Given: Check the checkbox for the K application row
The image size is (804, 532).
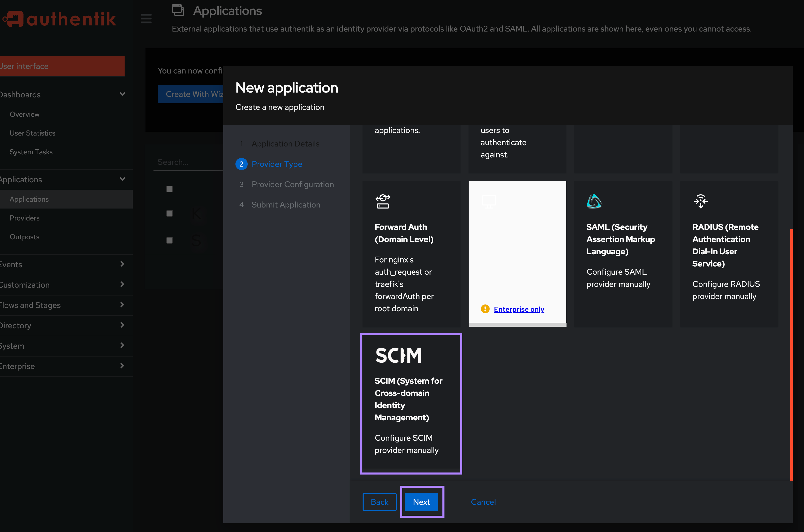Looking at the screenshot, I should pos(170,213).
